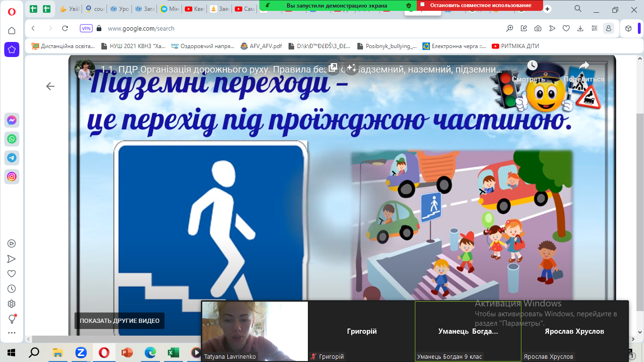Click the address bar URL field
This screenshot has width=644, height=362.
tap(302, 28)
